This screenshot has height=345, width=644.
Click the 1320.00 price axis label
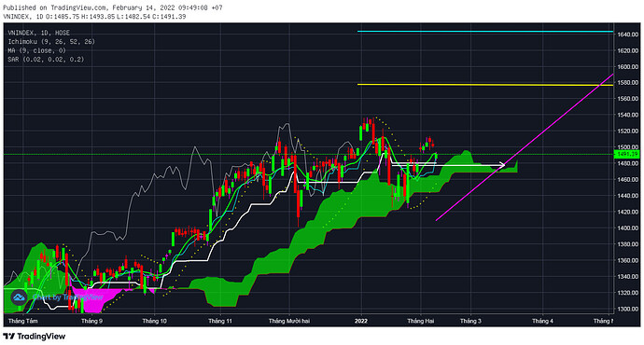click(627, 293)
